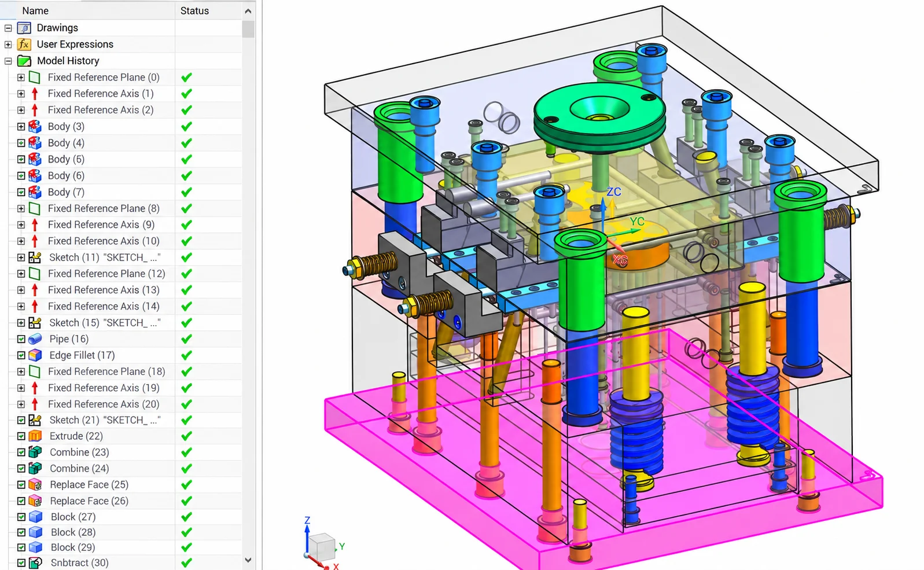Expand Fixed Reference Axis (9)

21,225
